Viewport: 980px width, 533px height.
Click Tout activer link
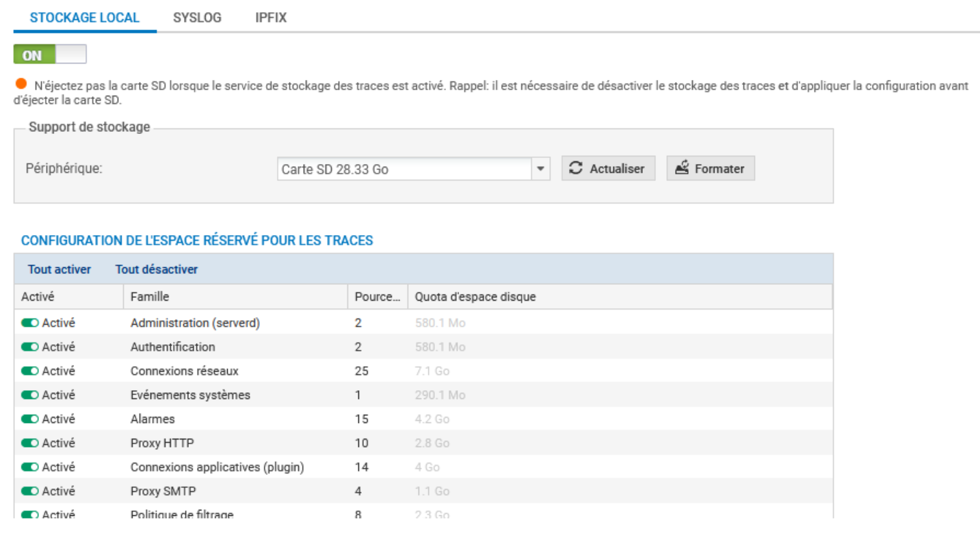tap(59, 269)
